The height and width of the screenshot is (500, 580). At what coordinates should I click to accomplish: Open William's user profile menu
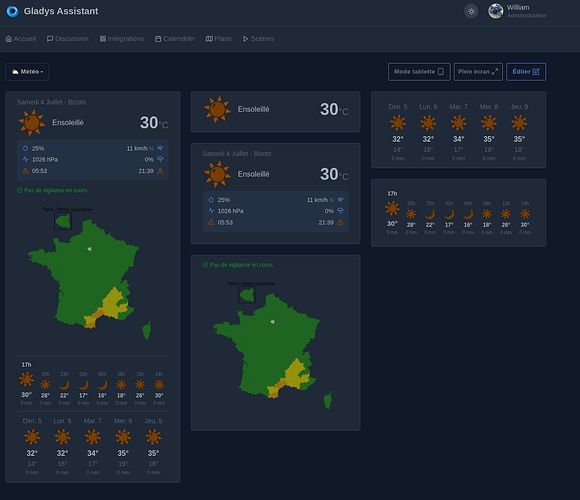pyautogui.click(x=517, y=11)
